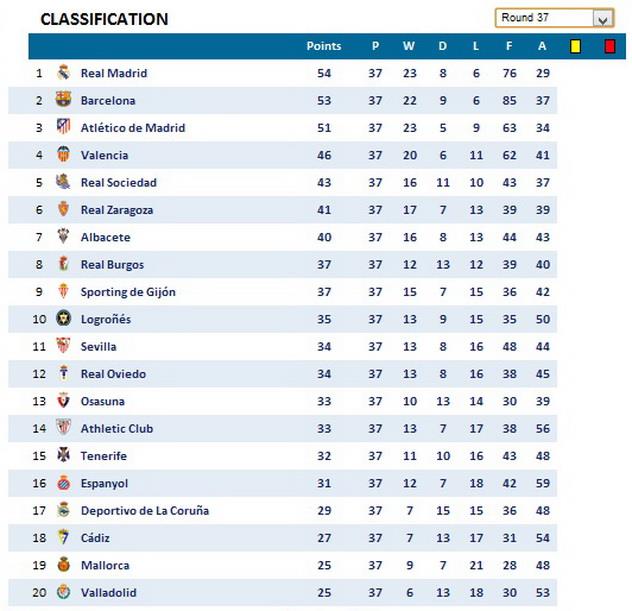The image size is (632, 611).
Task: Click the Barcelona club crest
Action: pos(63,100)
